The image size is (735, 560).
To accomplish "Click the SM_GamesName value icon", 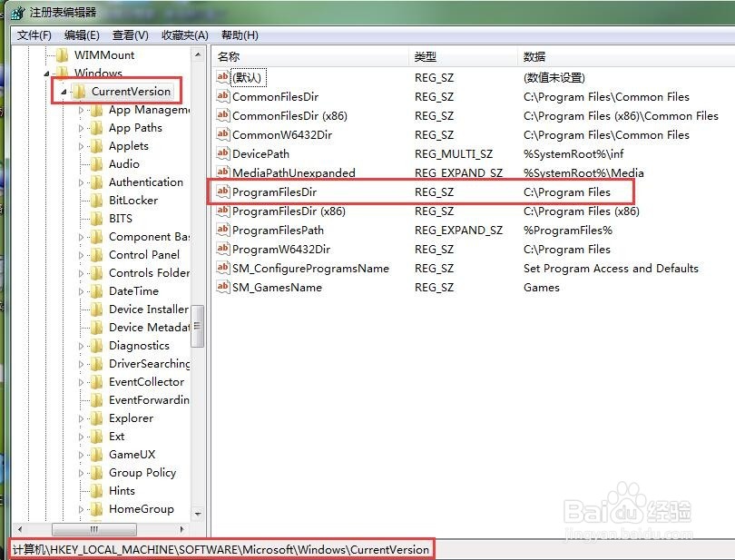I will 222,287.
